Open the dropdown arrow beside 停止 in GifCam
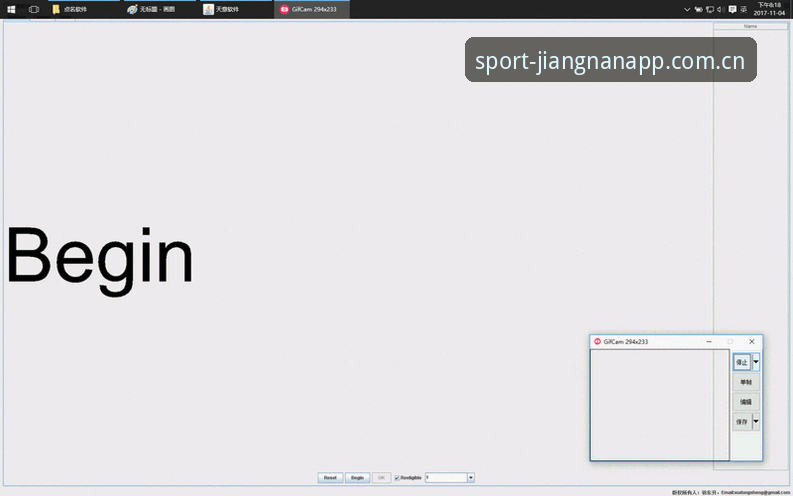Viewport: 793px width, 496px height. 756,362
